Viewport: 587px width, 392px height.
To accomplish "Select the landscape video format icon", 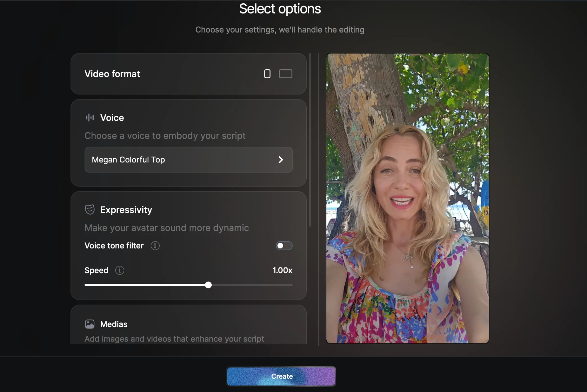I will pos(285,74).
